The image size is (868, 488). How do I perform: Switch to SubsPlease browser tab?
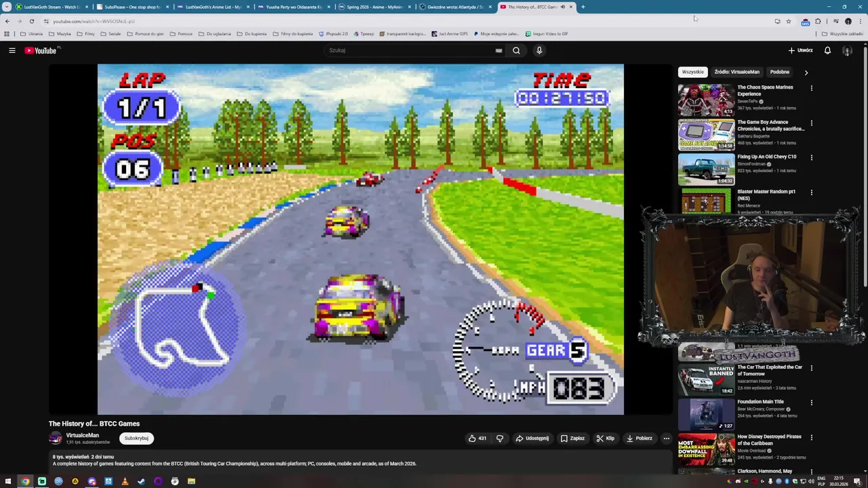pyautogui.click(x=132, y=7)
